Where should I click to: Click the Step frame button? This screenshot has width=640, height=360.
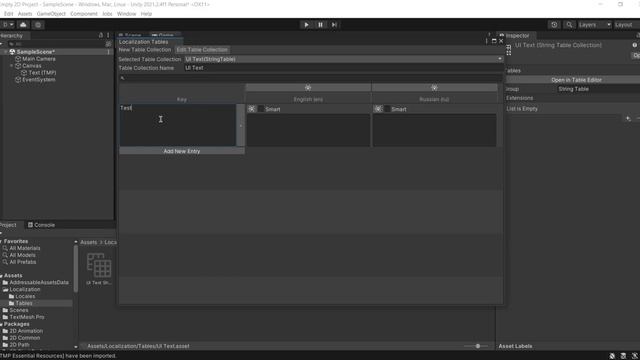(334, 25)
